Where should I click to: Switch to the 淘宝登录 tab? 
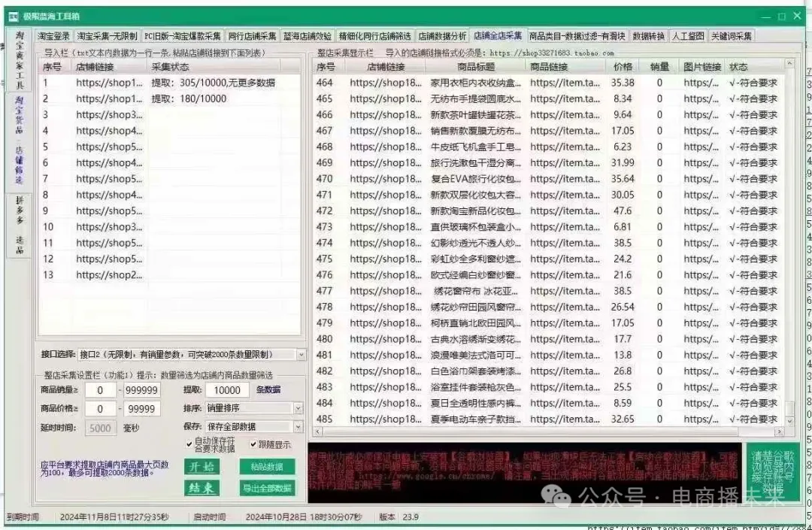[x=54, y=36]
